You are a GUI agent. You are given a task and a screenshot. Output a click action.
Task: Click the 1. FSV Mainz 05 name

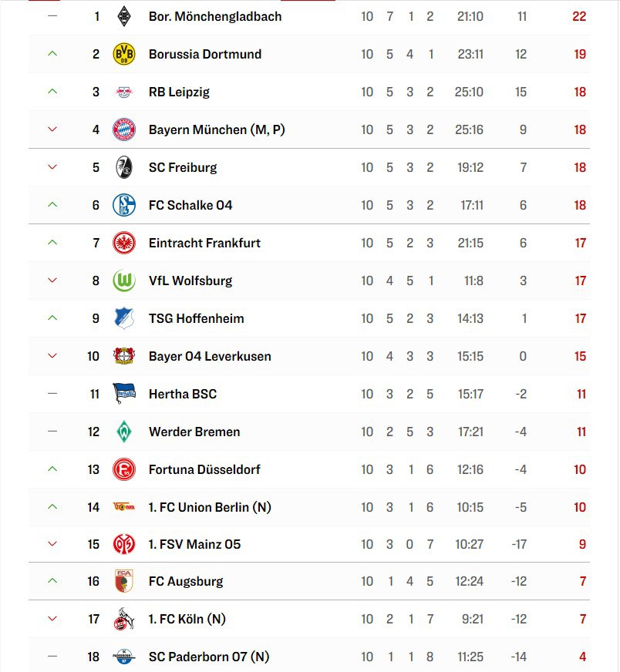pyautogui.click(x=194, y=544)
